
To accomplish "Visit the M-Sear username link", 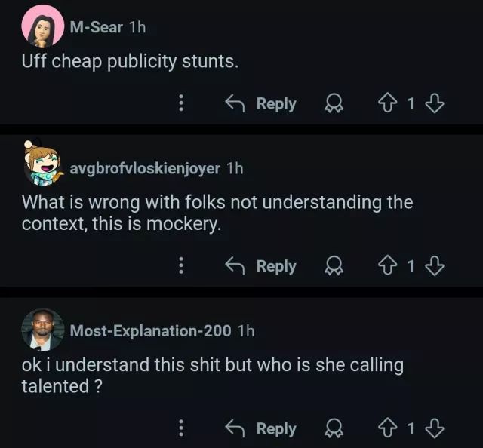I will click(96, 27).
